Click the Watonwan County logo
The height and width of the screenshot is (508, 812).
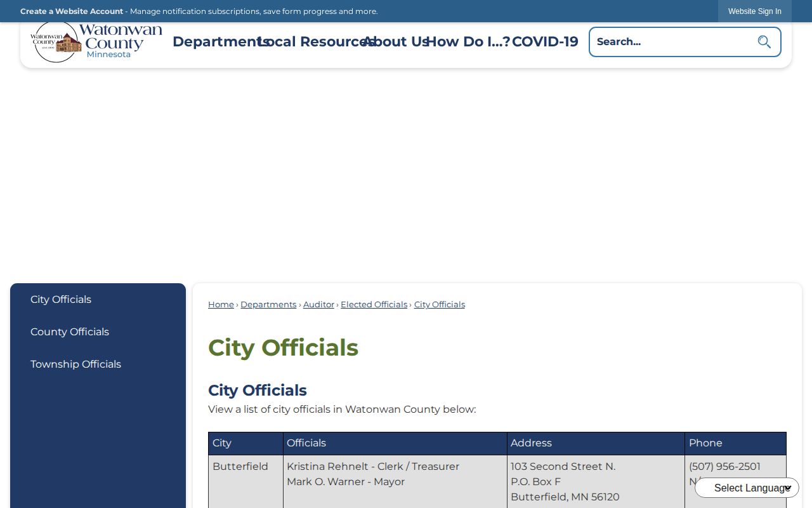[x=96, y=42]
